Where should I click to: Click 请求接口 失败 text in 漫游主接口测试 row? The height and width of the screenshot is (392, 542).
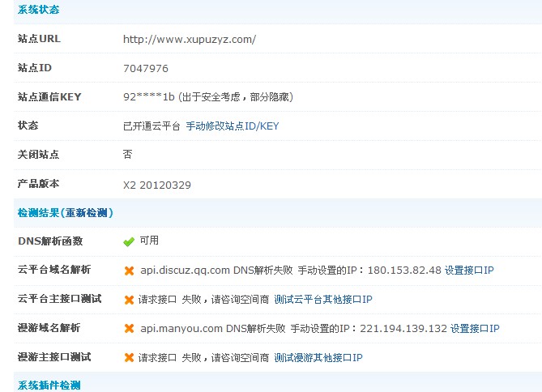click(x=169, y=357)
